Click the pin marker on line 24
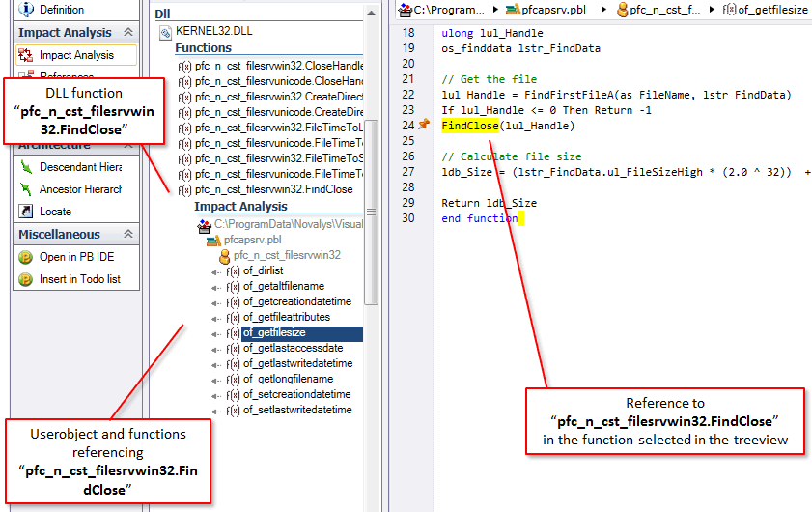The image size is (812, 512). 423,126
